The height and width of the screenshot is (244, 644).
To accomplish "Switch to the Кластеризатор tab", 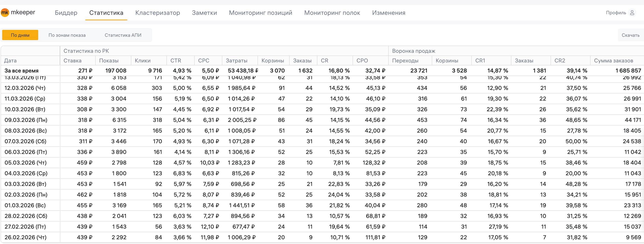I will (157, 13).
